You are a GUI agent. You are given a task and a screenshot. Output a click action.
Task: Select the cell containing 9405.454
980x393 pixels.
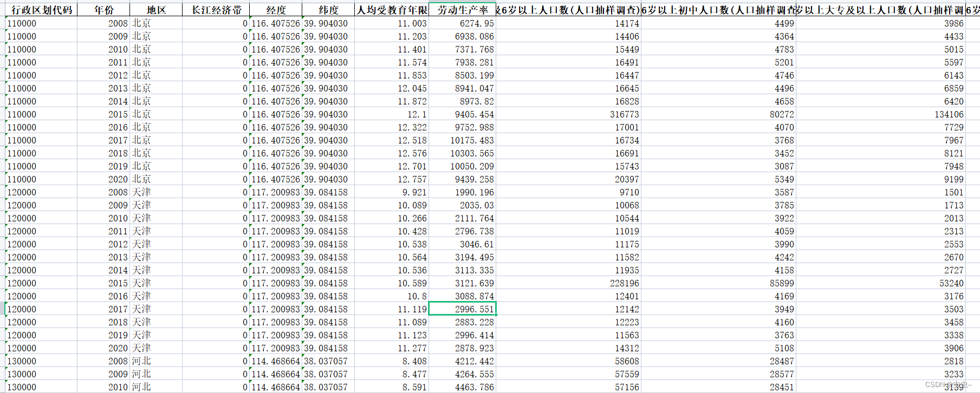(x=462, y=114)
